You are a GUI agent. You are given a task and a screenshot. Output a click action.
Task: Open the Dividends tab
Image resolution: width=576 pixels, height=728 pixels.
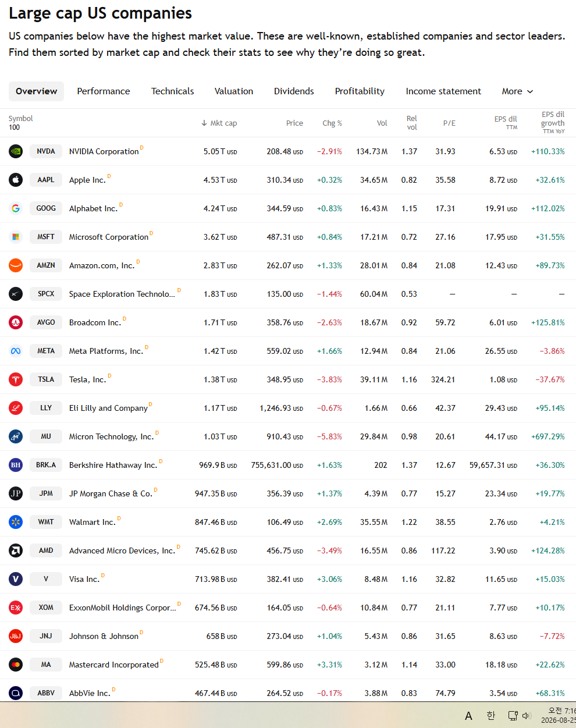(294, 91)
